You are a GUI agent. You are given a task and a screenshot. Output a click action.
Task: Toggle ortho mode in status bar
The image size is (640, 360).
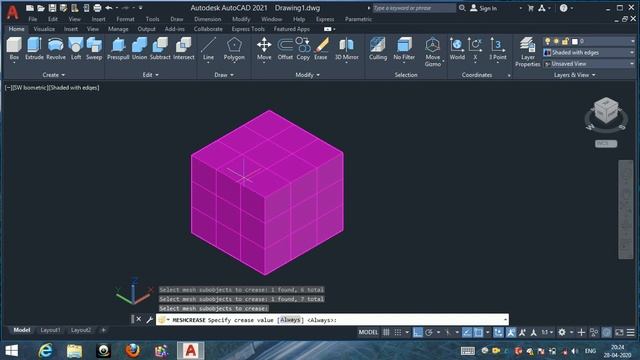pos(418,332)
